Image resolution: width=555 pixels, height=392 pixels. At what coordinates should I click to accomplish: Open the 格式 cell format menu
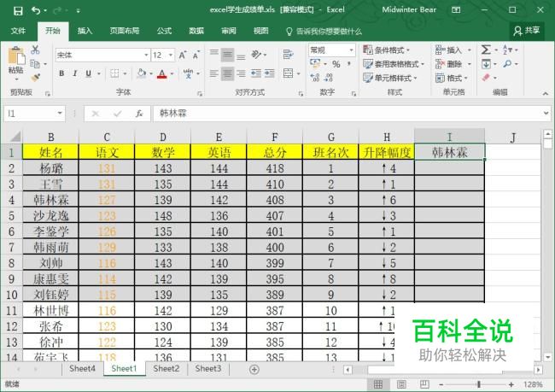tap(452, 78)
